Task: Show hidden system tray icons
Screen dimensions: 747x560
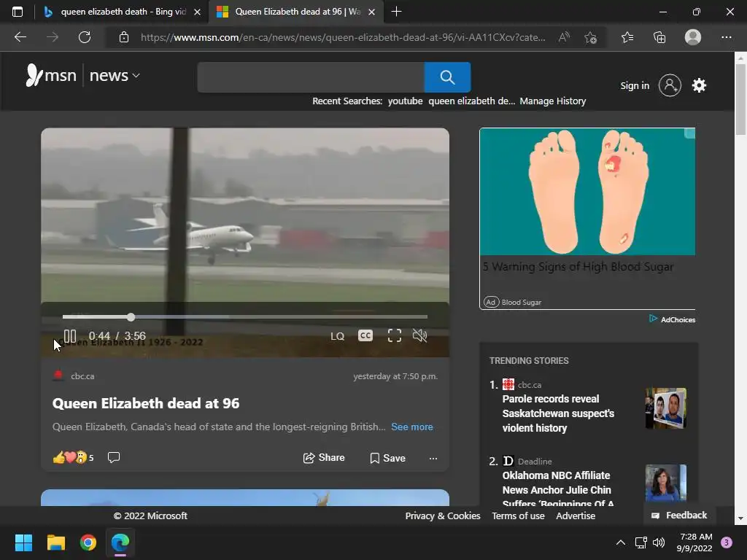Action: click(620, 542)
